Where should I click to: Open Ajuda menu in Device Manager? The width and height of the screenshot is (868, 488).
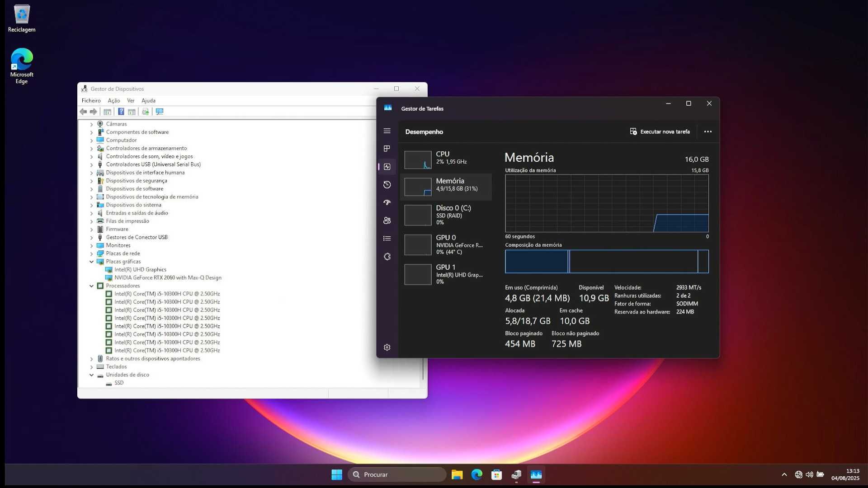(x=148, y=101)
